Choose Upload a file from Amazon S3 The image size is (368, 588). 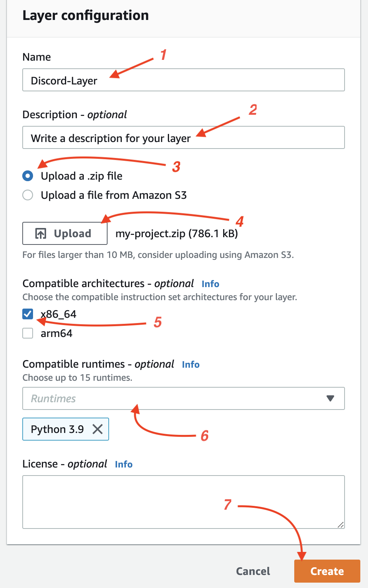pos(28,195)
